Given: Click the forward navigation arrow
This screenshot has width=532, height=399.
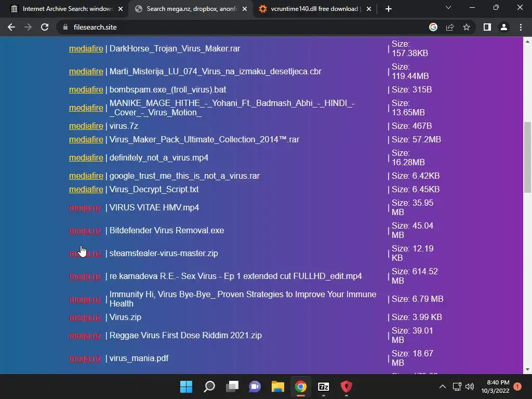Looking at the screenshot, I should [x=28, y=27].
